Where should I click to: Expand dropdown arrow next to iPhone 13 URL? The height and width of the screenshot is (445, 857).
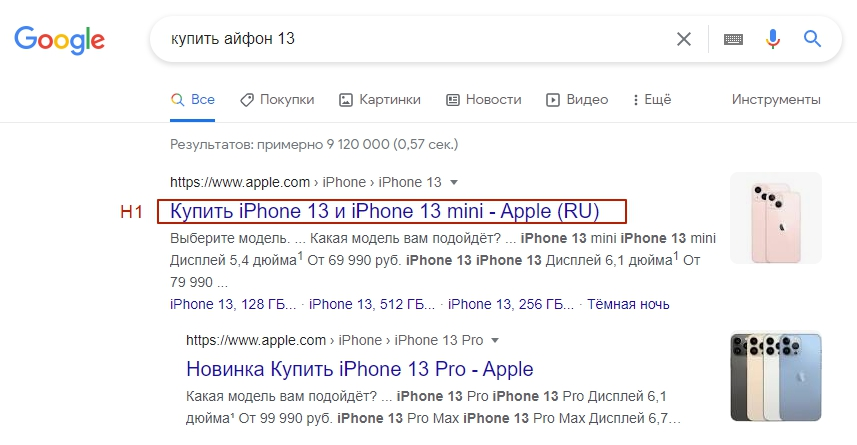pyautogui.click(x=454, y=183)
